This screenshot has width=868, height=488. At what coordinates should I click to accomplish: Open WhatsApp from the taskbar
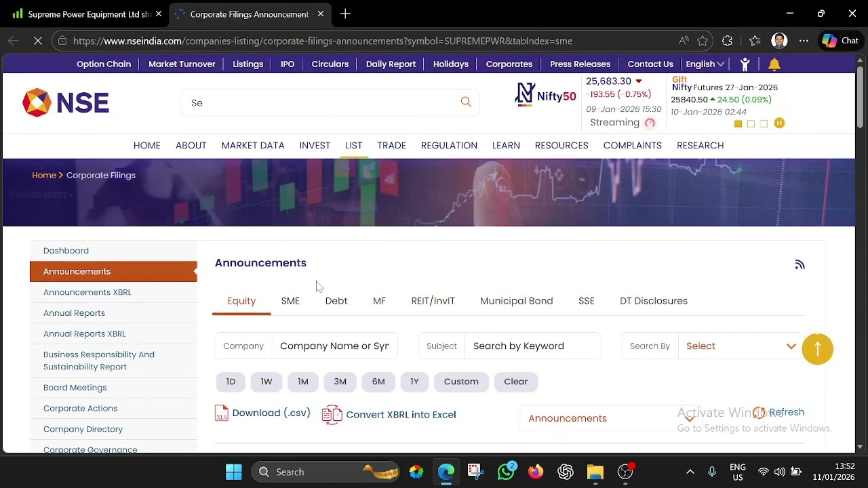(506, 472)
